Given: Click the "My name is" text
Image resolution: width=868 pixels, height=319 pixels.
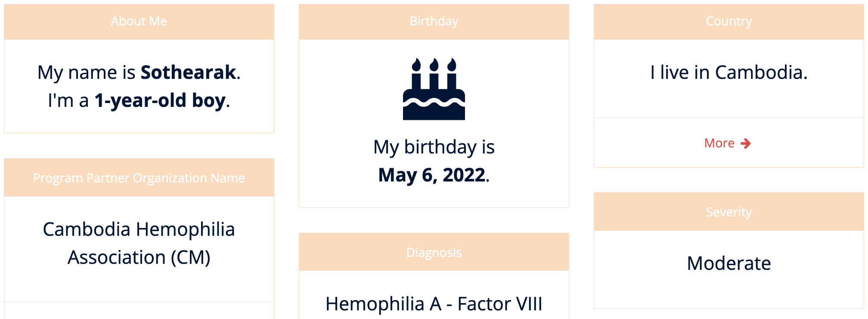Looking at the screenshot, I should (86, 72).
